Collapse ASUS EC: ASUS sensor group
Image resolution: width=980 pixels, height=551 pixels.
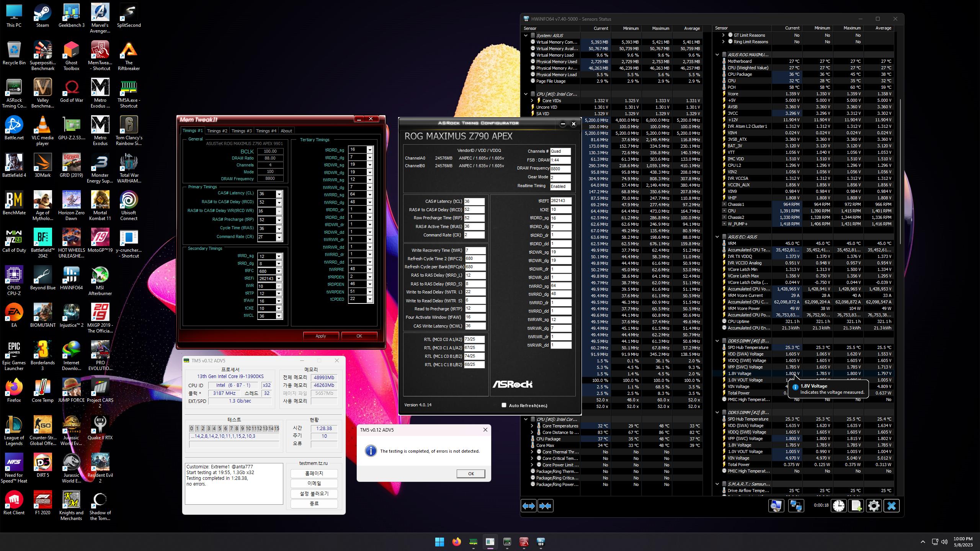(717, 237)
